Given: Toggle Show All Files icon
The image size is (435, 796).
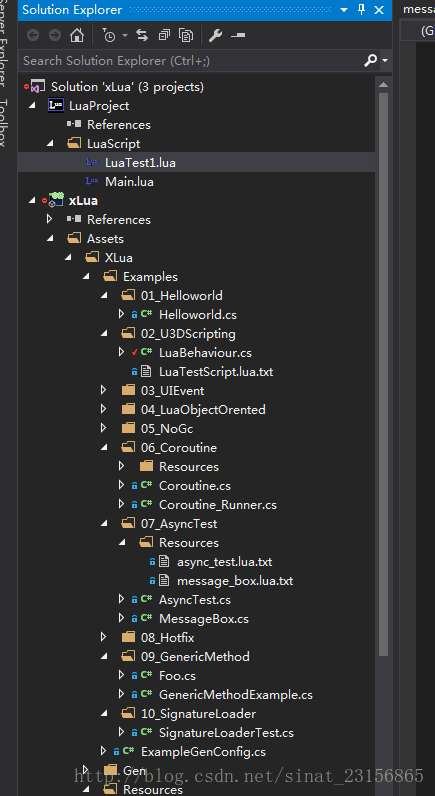Looking at the screenshot, I should pos(186,35).
